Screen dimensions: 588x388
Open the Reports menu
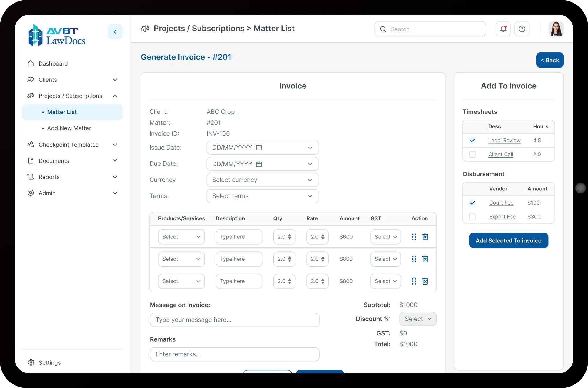click(72, 177)
